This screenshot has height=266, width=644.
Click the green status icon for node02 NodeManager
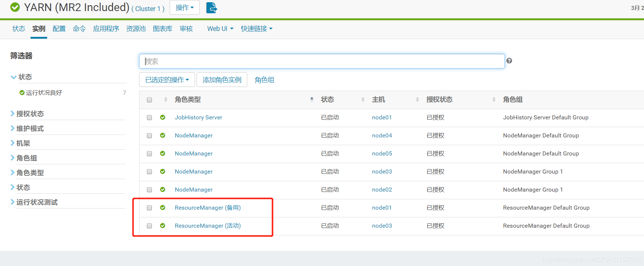click(x=163, y=189)
